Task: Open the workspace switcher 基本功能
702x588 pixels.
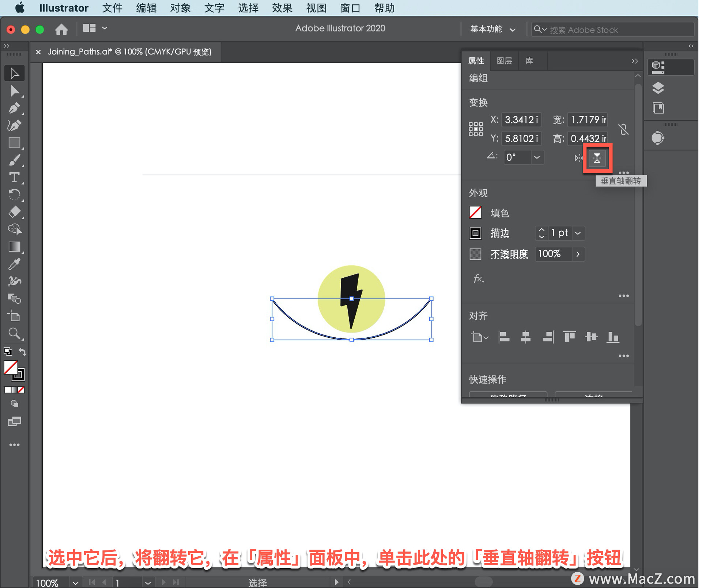Action: tap(492, 29)
